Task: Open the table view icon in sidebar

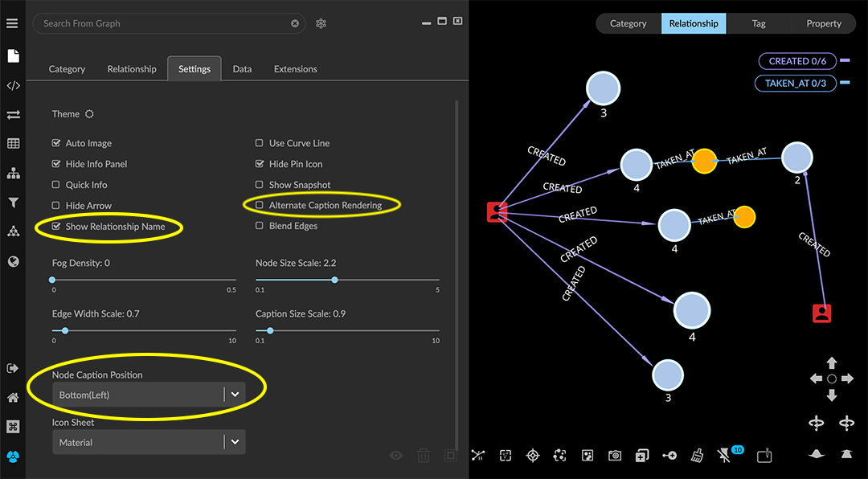Action: [x=13, y=144]
